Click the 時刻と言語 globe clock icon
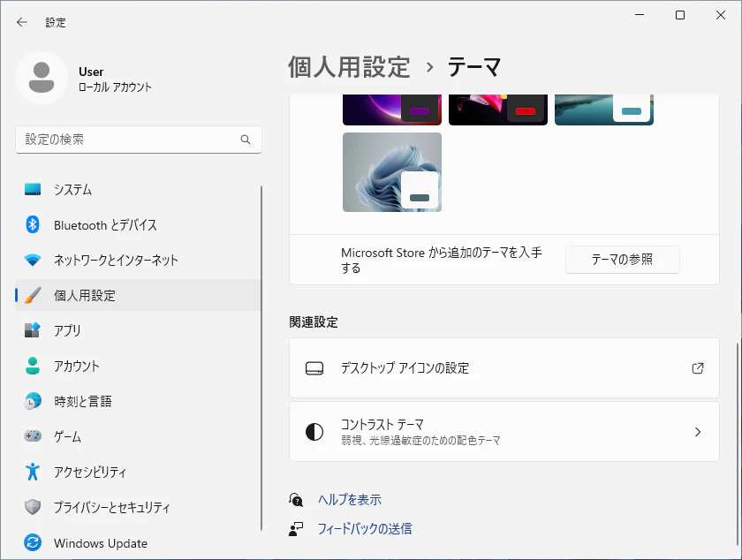 point(33,401)
